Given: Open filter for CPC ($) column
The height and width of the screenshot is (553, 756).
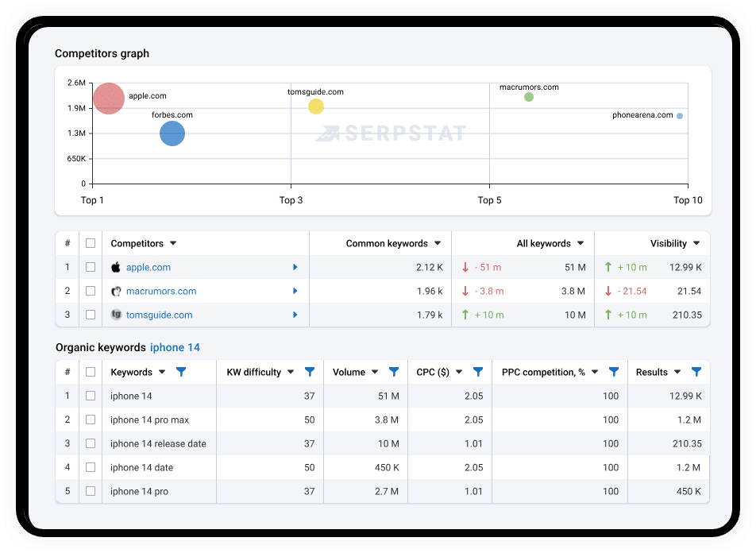Looking at the screenshot, I should tap(478, 372).
